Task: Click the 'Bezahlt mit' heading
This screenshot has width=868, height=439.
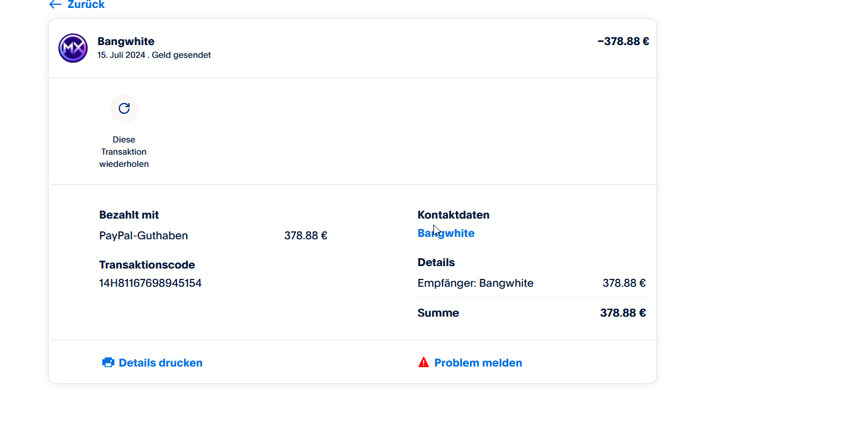Action: (x=129, y=215)
